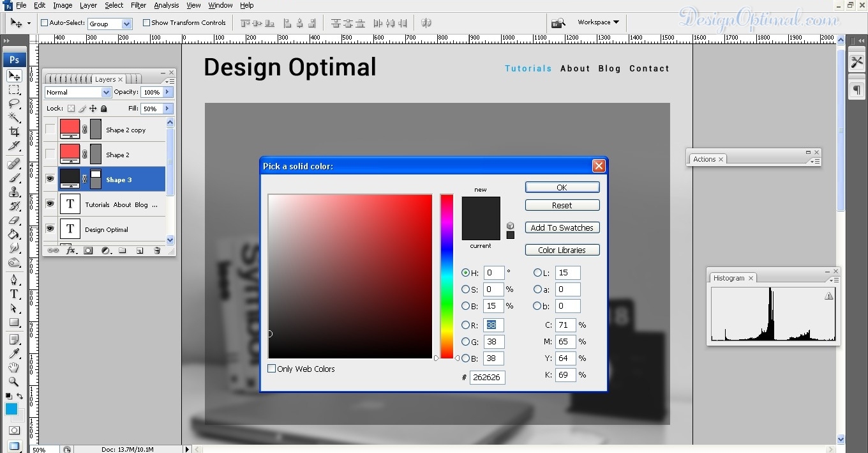This screenshot has height=453, width=868.
Task: Select the Clone Stamp tool
Action: (14, 192)
